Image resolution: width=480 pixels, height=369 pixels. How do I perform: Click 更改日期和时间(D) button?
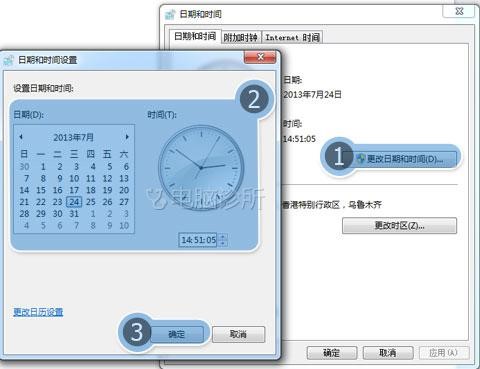click(x=400, y=159)
